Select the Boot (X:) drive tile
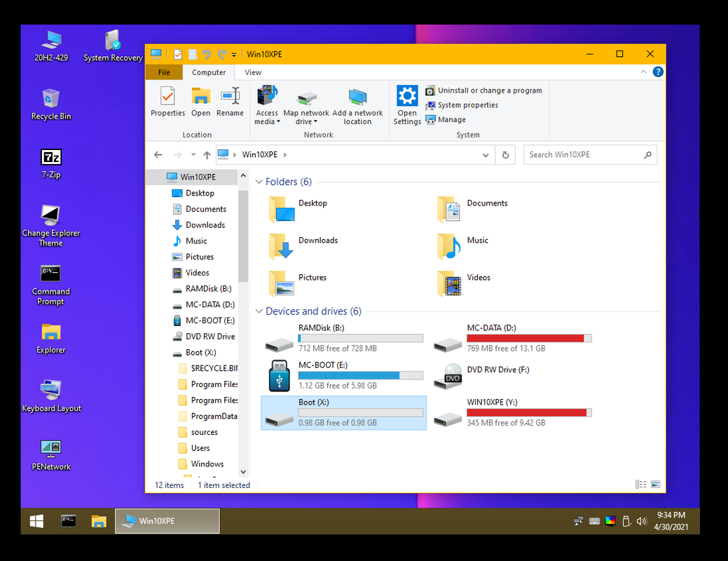This screenshot has width=728, height=561. (x=343, y=413)
